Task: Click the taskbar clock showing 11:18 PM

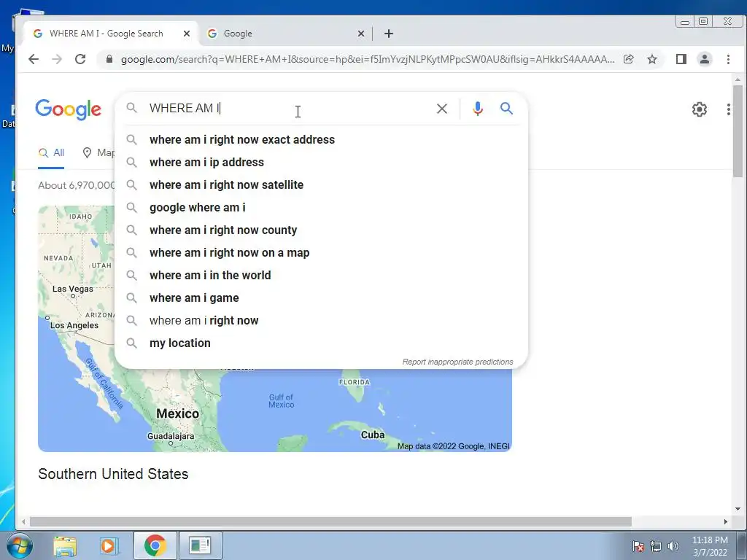Action: [710, 546]
